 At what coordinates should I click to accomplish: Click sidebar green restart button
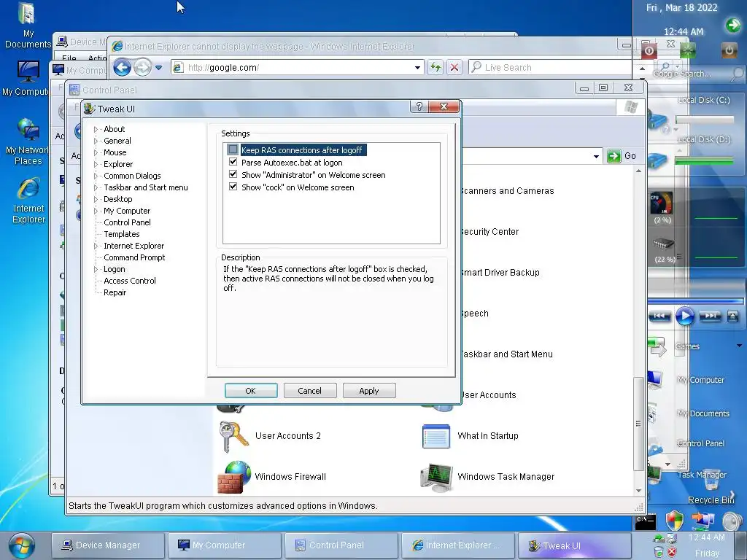click(688, 50)
